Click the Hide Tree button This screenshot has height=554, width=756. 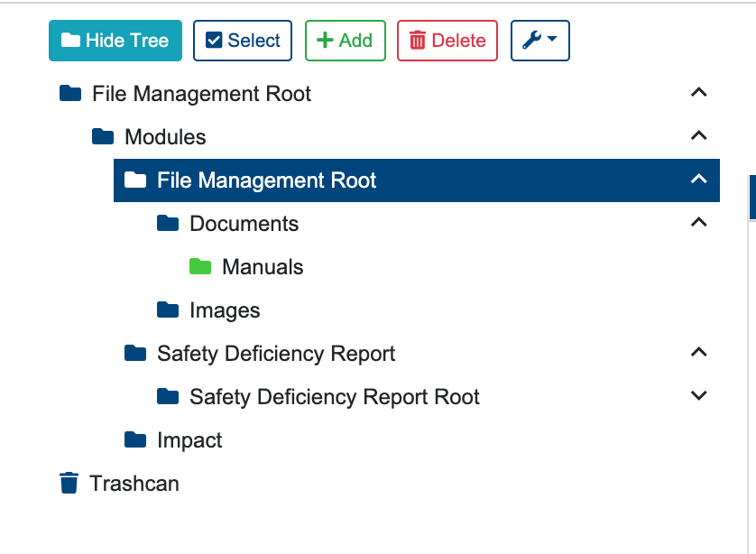click(115, 41)
